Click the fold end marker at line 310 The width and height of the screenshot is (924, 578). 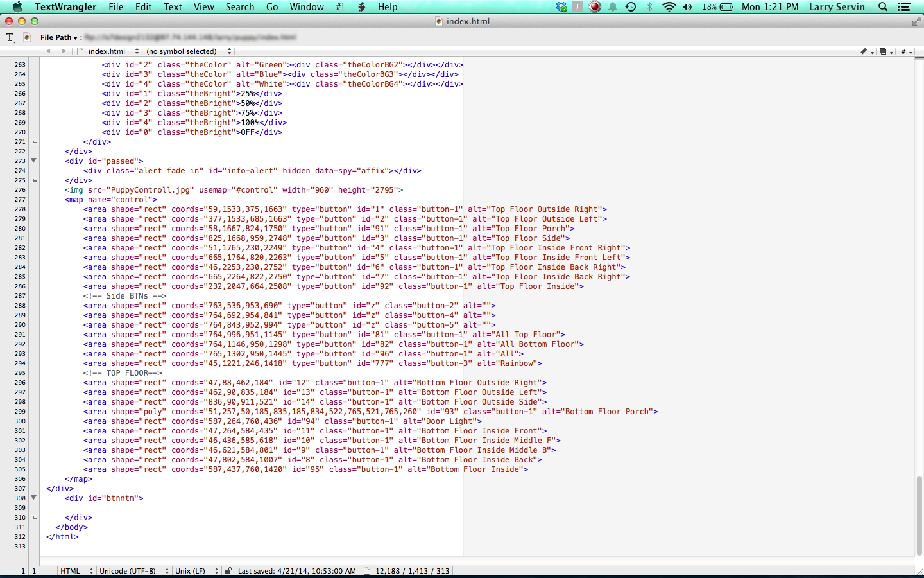(x=34, y=518)
